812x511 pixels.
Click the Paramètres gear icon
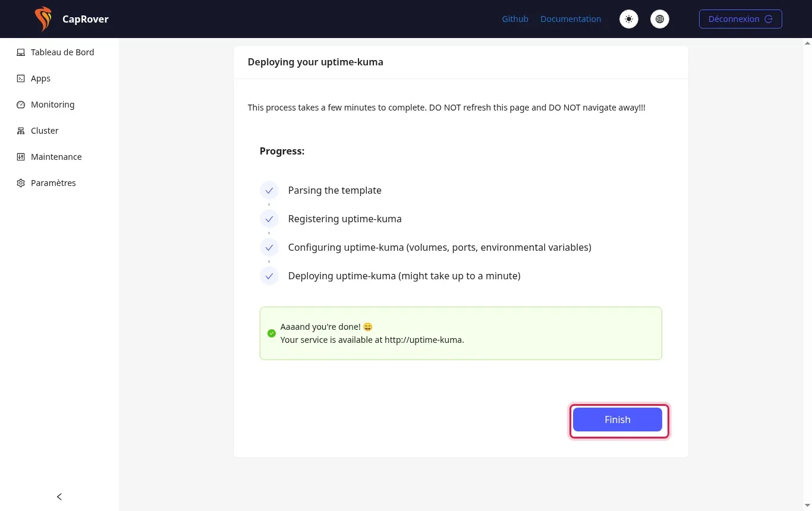click(21, 183)
